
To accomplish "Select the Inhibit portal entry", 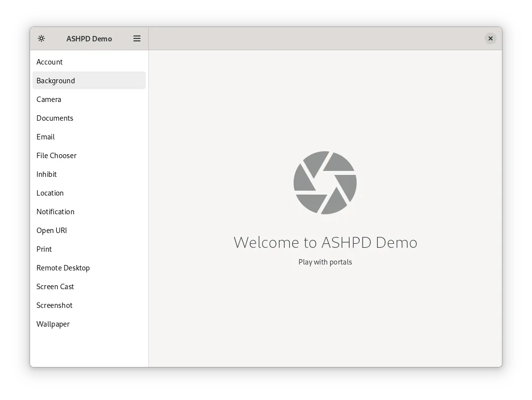I will 47,174.
